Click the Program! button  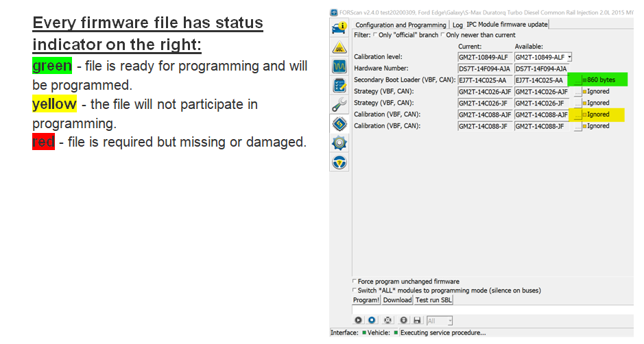coord(366,300)
